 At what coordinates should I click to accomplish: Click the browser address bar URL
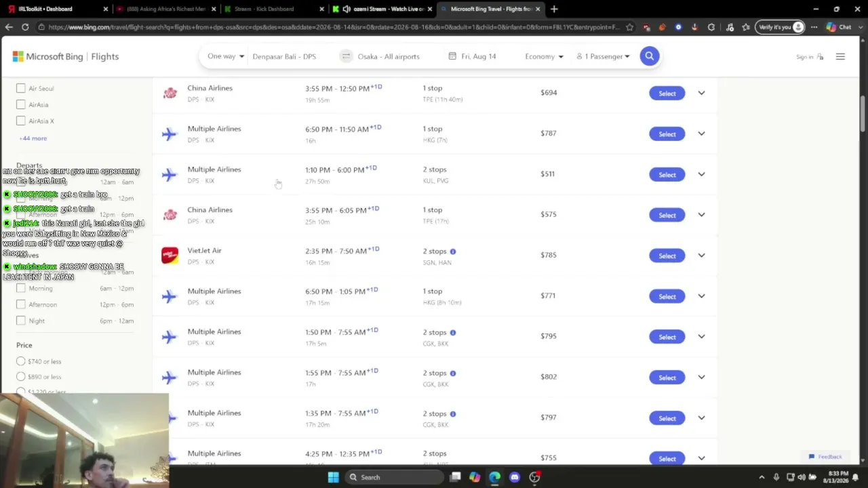pyautogui.click(x=334, y=27)
